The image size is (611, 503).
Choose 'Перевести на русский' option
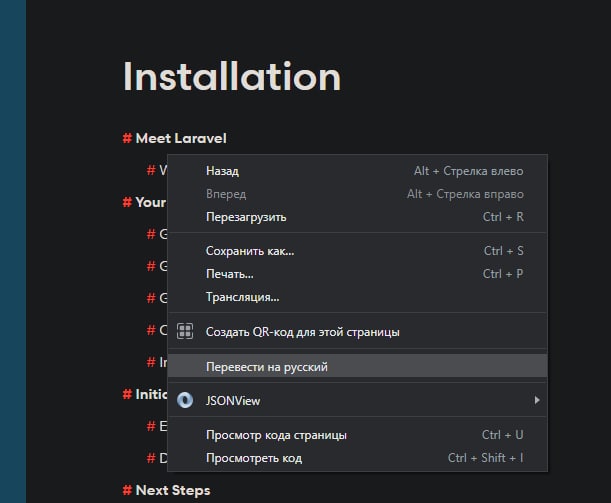pos(357,367)
